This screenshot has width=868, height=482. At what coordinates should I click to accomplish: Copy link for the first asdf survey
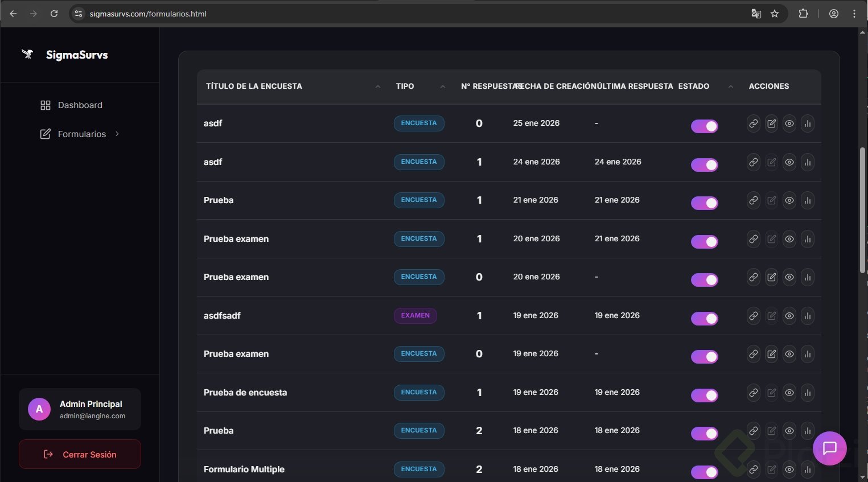[753, 123]
